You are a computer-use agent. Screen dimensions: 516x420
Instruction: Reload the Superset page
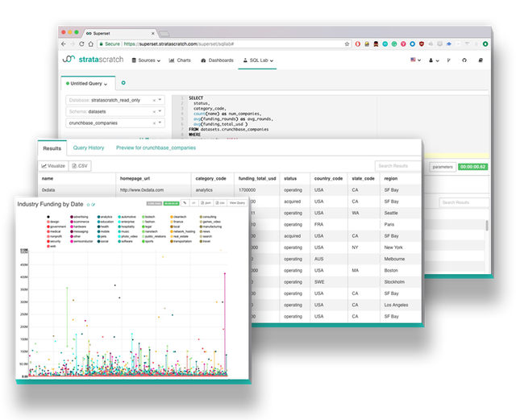coord(81,44)
